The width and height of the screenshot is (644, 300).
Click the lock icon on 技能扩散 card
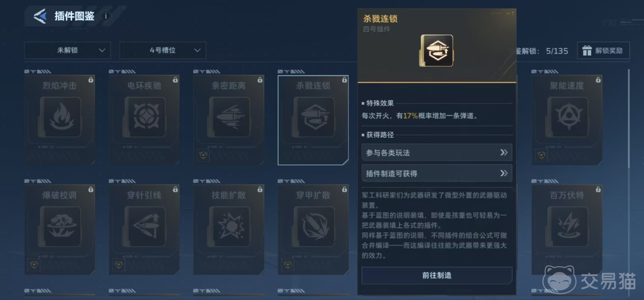click(x=260, y=189)
